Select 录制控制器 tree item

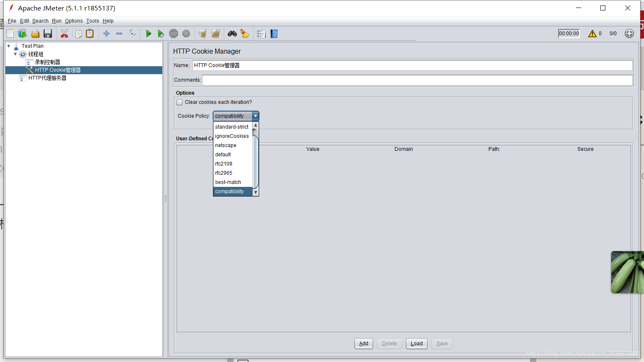(x=47, y=62)
